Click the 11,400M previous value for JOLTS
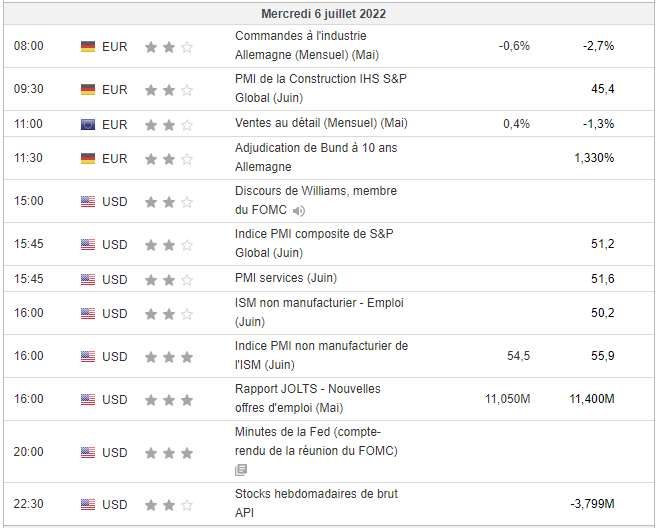Viewport: 657px width, 528px height. pos(591,399)
